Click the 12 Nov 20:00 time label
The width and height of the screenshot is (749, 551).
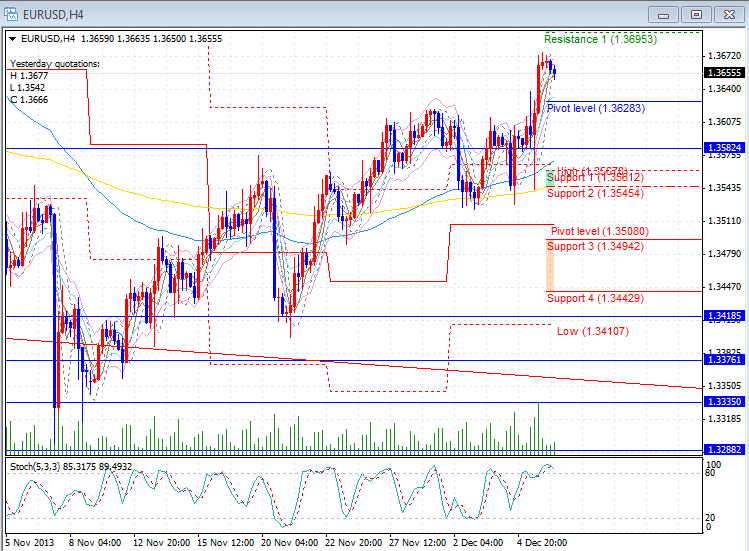[161, 543]
